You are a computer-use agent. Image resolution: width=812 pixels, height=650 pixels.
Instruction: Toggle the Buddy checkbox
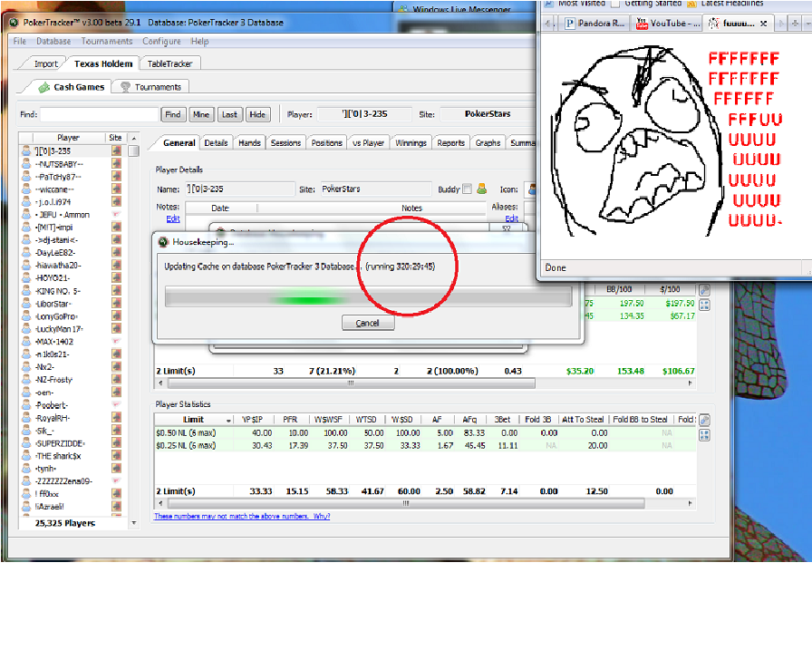click(467, 189)
